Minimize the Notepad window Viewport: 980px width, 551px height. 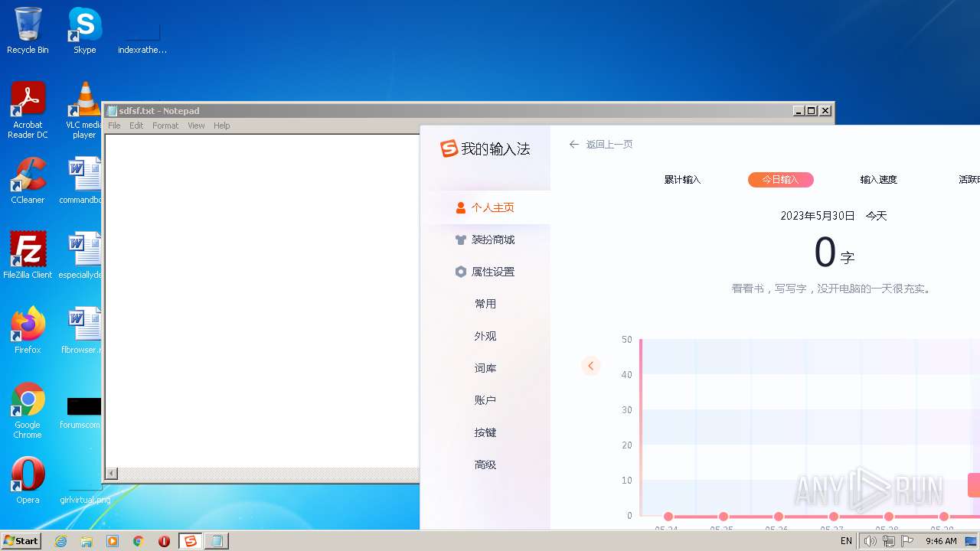click(799, 111)
